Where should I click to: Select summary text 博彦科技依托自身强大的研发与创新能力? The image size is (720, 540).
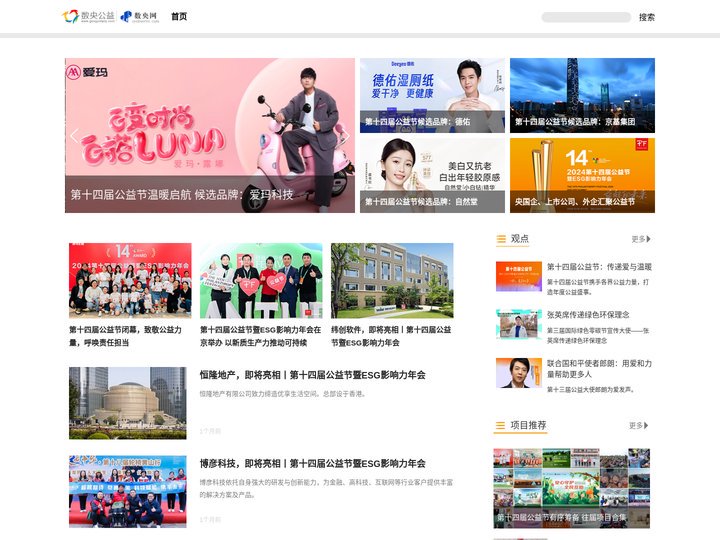click(326, 489)
